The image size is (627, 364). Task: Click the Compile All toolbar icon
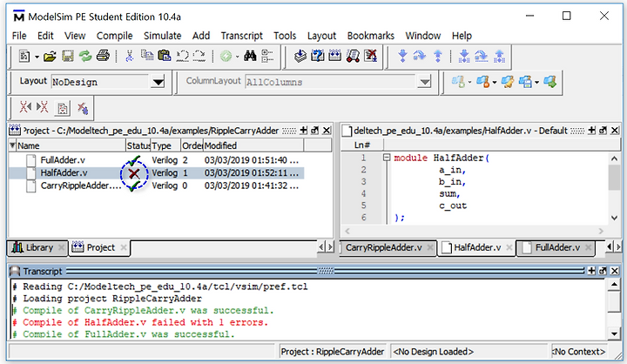point(335,56)
